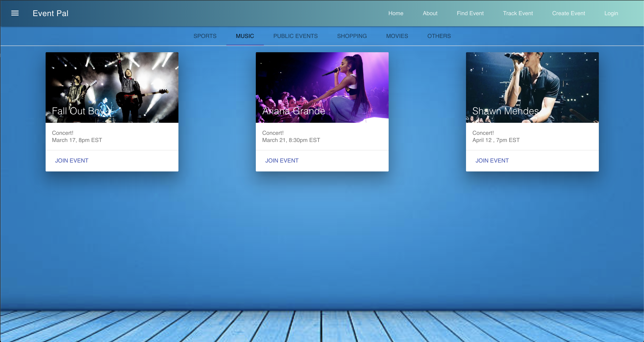Select the Music tab
This screenshot has height=342, width=644.
pos(245,36)
